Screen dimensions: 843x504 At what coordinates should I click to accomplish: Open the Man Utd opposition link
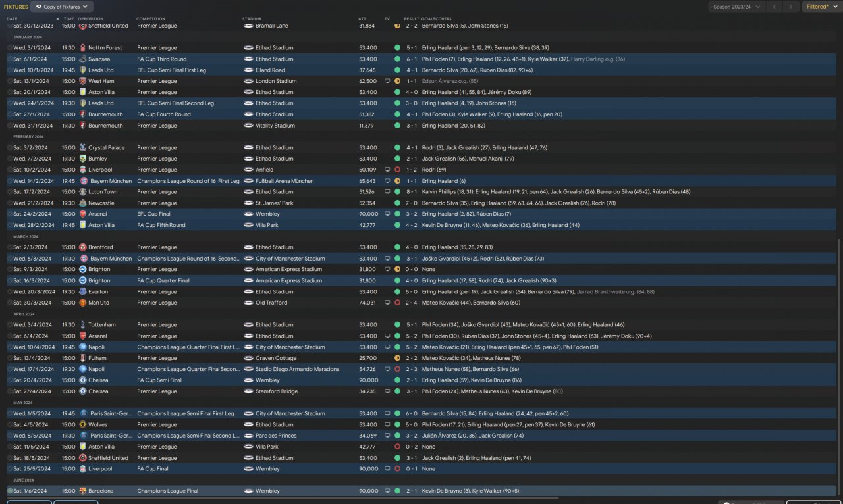click(x=99, y=303)
